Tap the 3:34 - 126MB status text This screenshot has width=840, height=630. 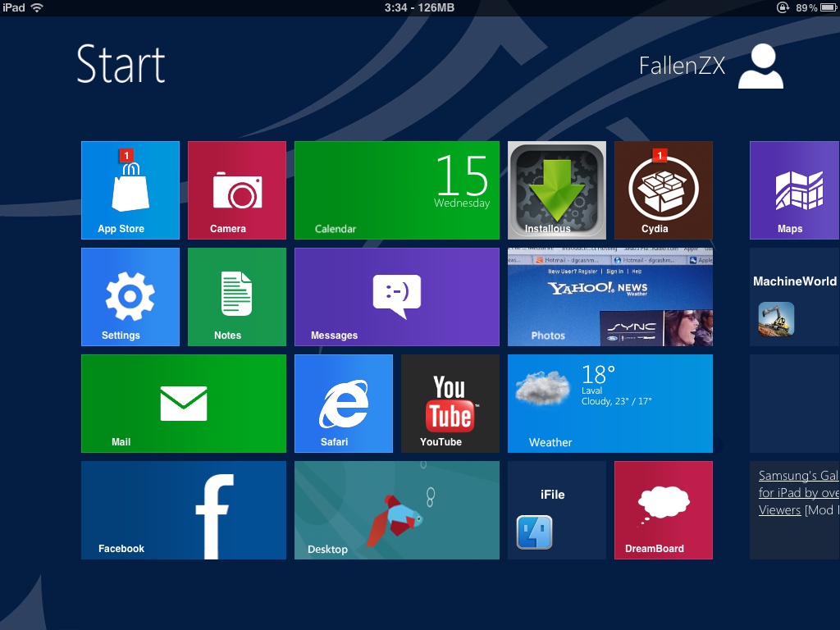click(419, 7)
